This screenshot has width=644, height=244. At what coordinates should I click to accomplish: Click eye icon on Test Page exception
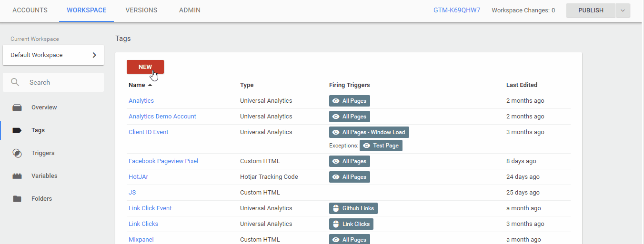[x=366, y=146]
